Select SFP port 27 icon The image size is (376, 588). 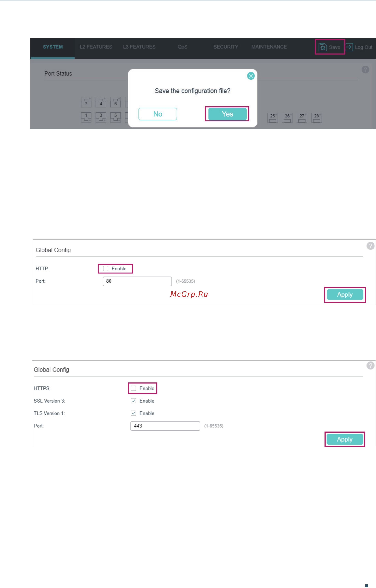(x=302, y=118)
